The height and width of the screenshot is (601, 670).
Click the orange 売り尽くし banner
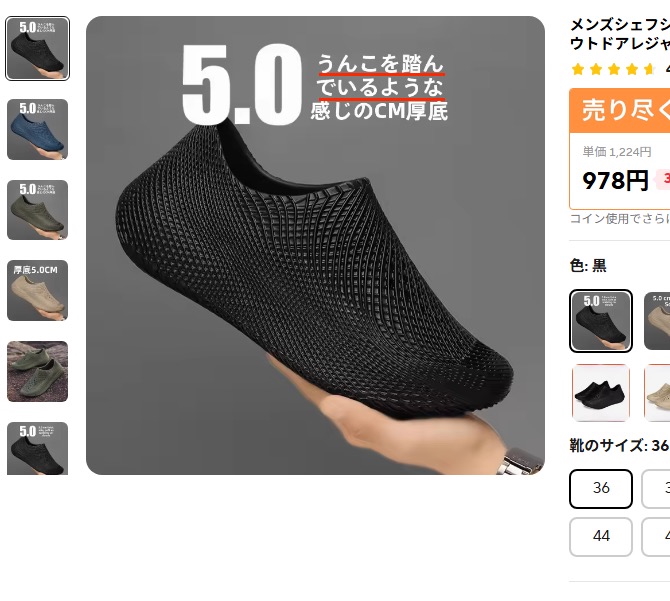point(620,110)
